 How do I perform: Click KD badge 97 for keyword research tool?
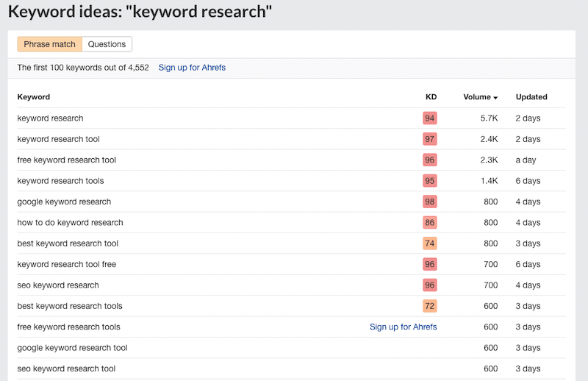click(x=430, y=139)
